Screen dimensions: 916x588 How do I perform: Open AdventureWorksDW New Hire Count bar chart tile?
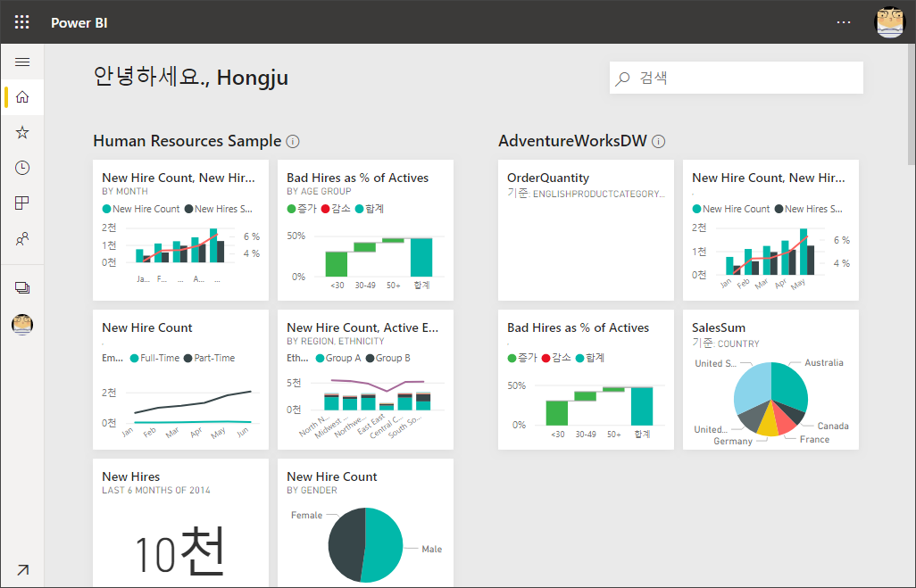click(x=770, y=230)
